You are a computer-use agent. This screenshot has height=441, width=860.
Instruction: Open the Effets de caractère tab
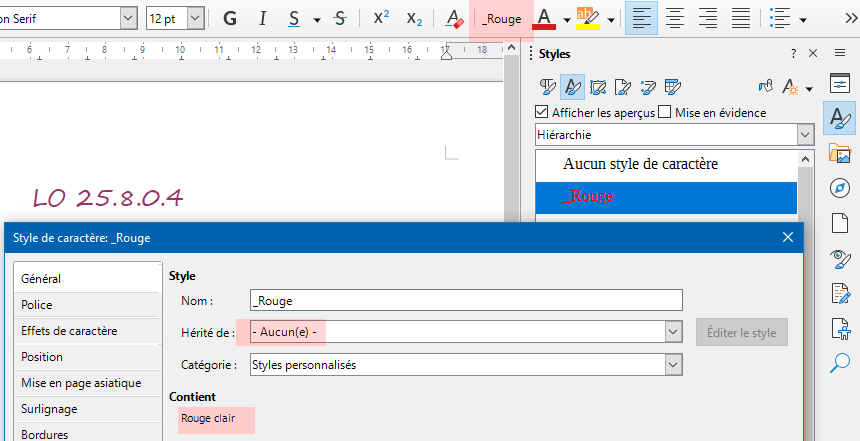click(68, 331)
